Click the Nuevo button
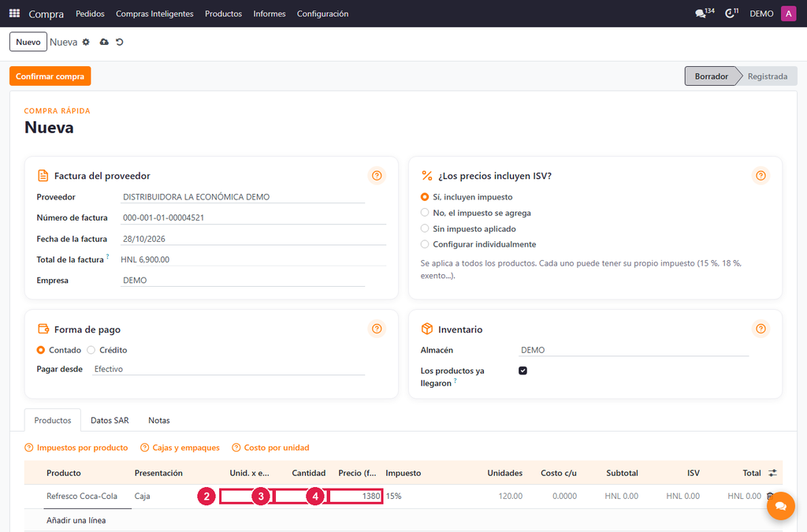807x532 pixels. pyautogui.click(x=28, y=43)
